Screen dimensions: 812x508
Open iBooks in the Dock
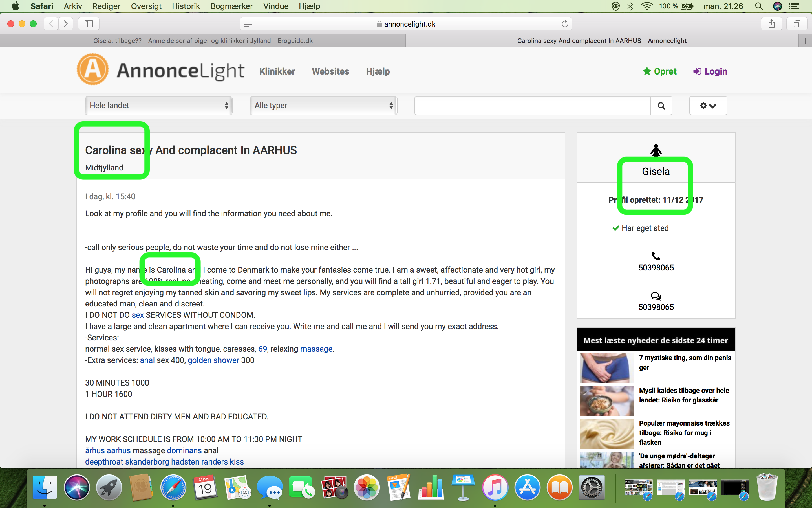coord(559,487)
